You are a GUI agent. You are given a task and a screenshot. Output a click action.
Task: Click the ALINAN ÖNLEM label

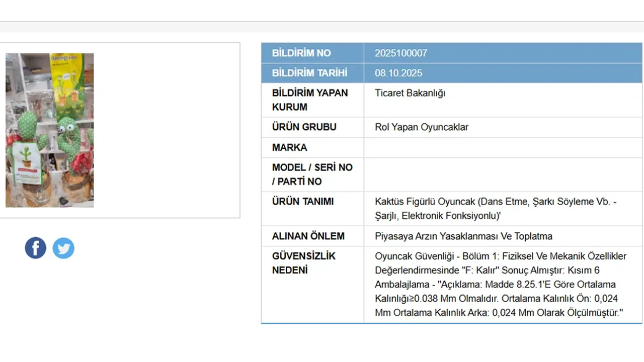tap(308, 236)
